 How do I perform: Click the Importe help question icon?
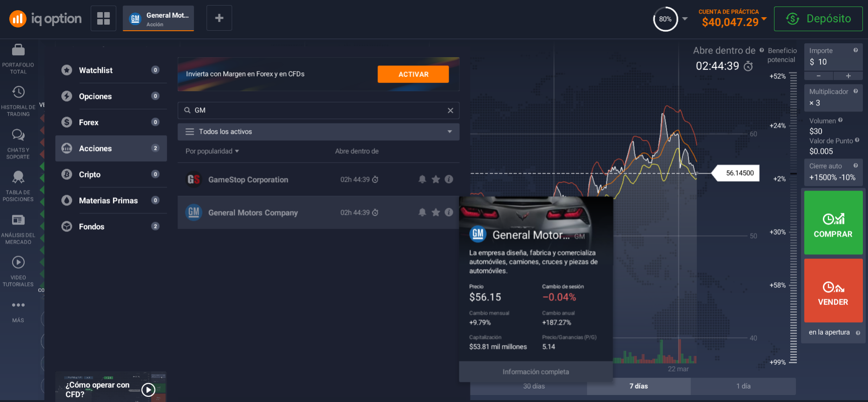[855, 50]
